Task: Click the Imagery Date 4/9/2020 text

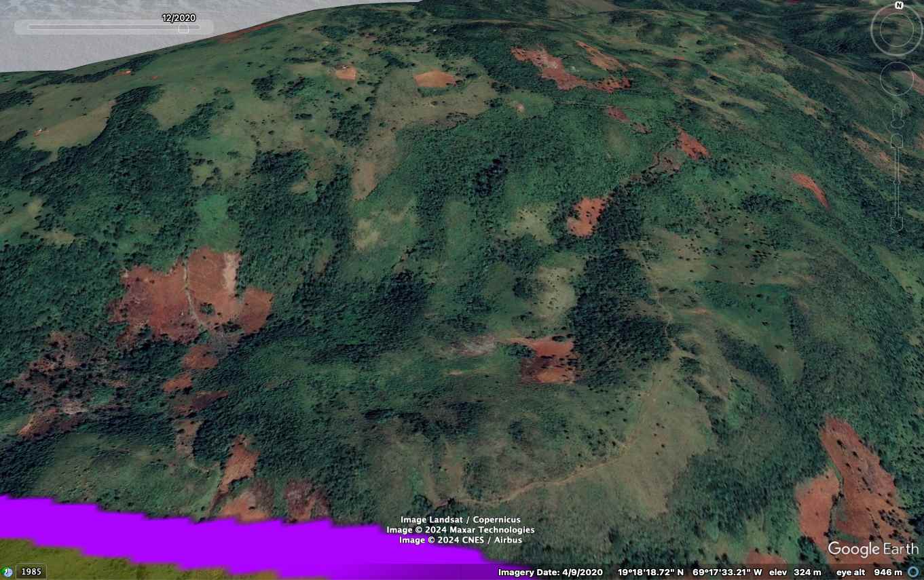Action: click(x=550, y=573)
